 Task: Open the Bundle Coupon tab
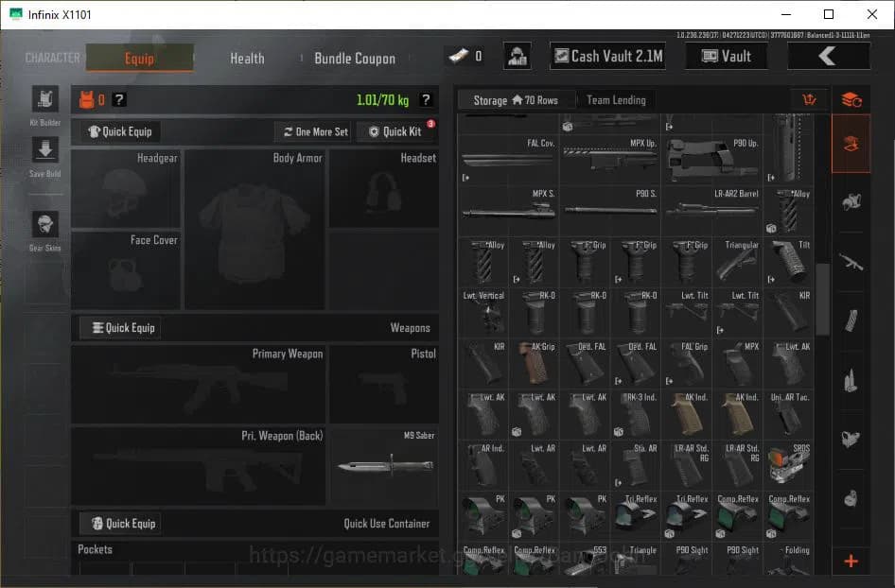355,58
